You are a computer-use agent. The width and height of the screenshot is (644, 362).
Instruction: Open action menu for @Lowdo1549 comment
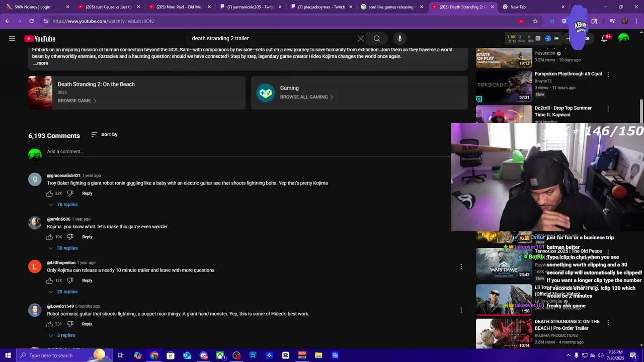pyautogui.click(x=461, y=310)
